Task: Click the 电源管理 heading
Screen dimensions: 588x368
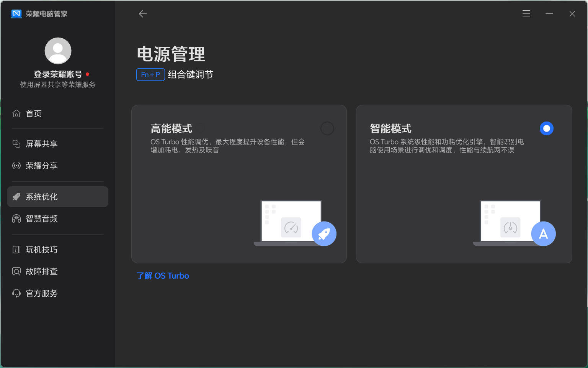Action: pyautogui.click(x=171, y=54)
